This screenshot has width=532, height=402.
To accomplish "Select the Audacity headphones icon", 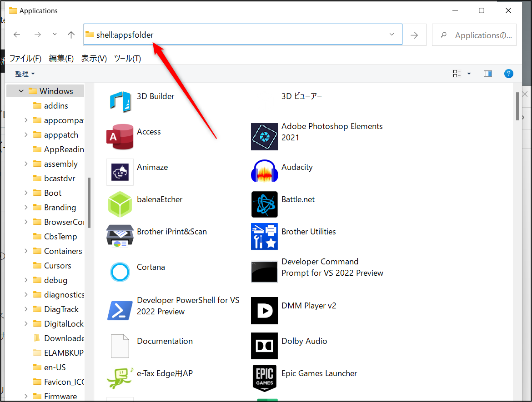I will 265,171.
